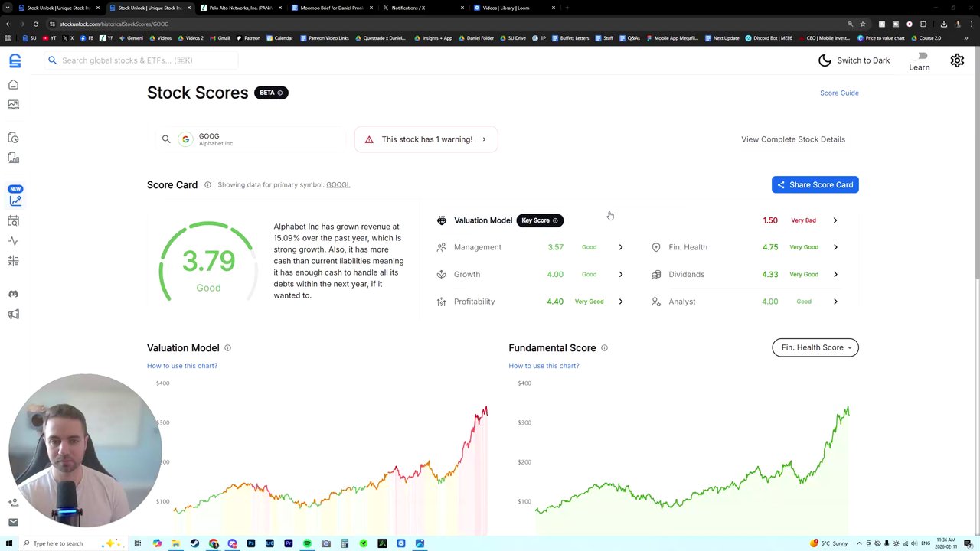Image resolution: width=980 pixels, height=551 pixels.
Task: Open the pulse activity icon in sidebar
Action: pyautogui.click(x=13, y=241)
